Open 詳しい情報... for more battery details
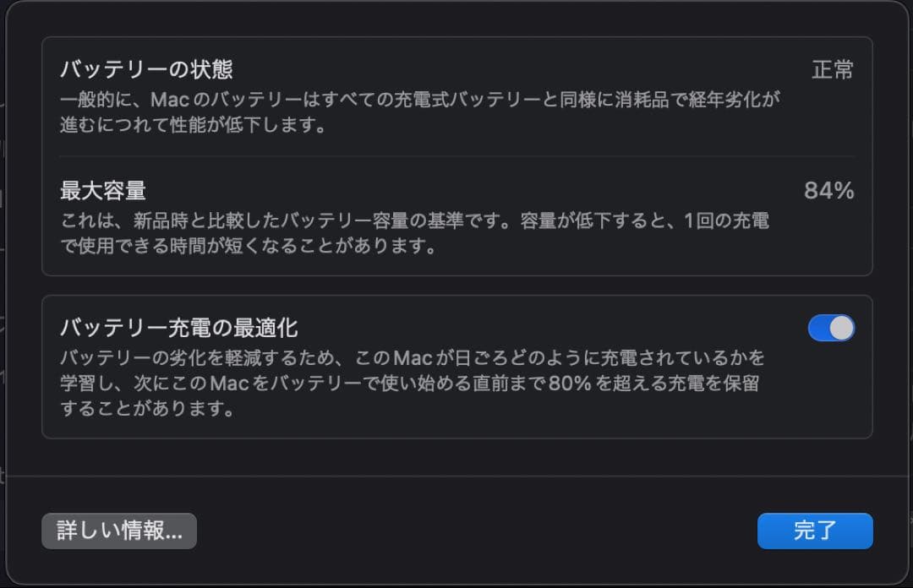The image size is (913, 588). [118, 531]
